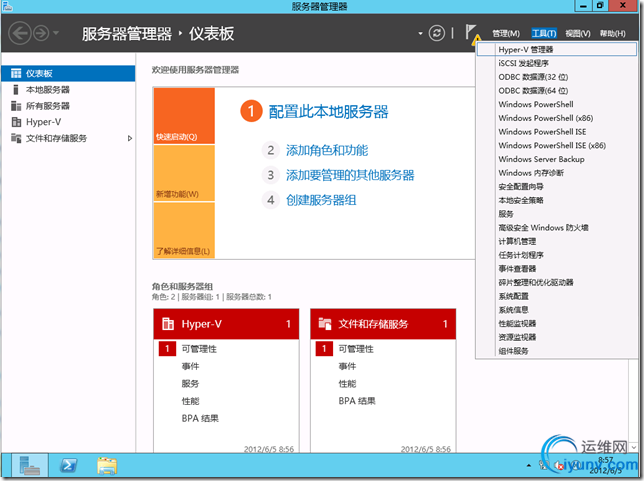Viewport: 644px width, 481px height.
Task: Open 性能 in 文件和存储服务 tile
Action: [347, 384]
